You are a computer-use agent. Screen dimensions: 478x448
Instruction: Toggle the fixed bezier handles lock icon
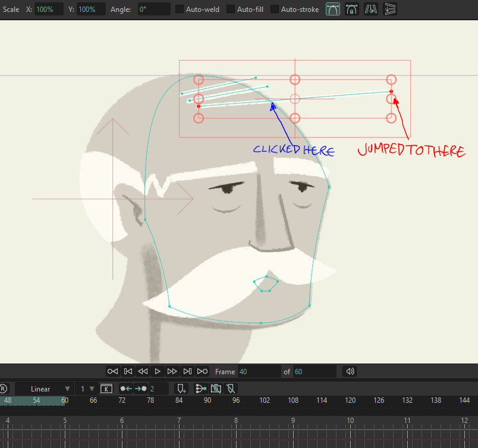351,9
